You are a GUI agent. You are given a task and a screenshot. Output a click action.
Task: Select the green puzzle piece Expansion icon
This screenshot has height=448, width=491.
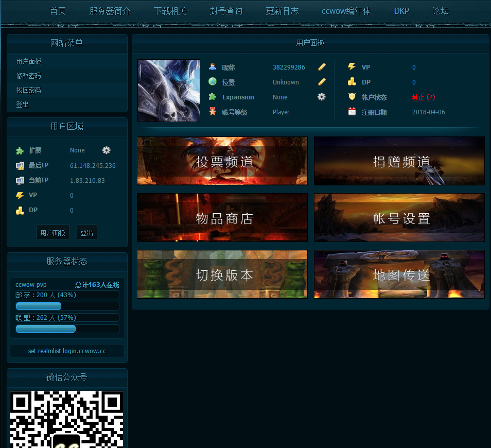(x=212, y=97)
